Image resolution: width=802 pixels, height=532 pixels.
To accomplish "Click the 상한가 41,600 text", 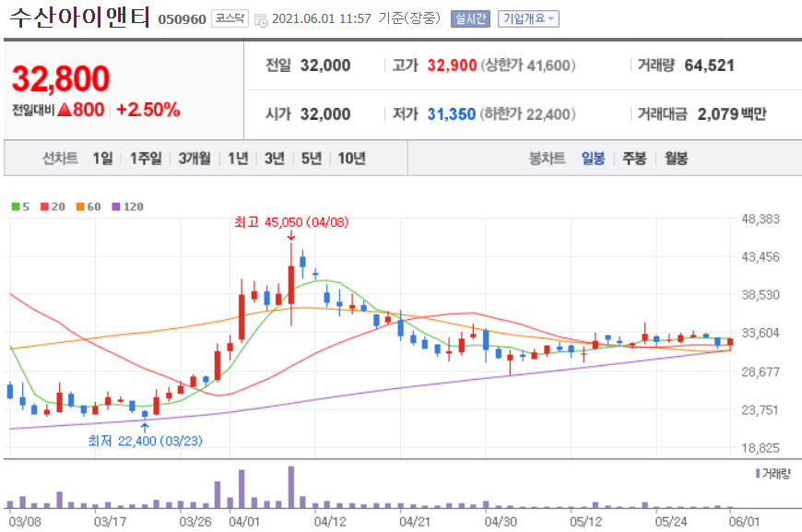I will [x=528, y=65].
